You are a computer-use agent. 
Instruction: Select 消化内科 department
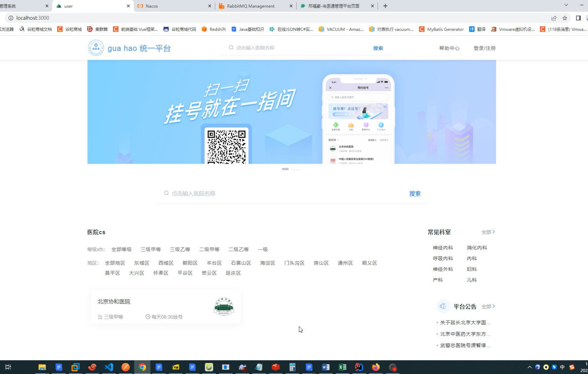pos(477,248)
